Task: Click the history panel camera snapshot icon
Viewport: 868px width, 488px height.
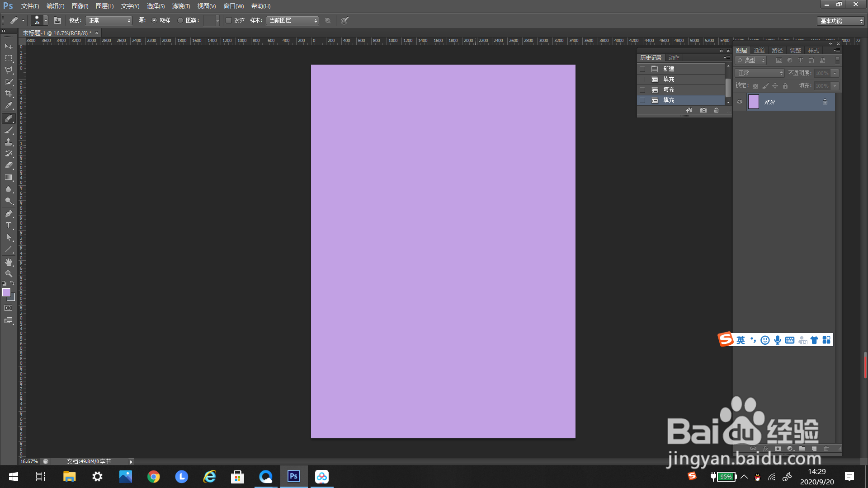Action: (703, 110)
